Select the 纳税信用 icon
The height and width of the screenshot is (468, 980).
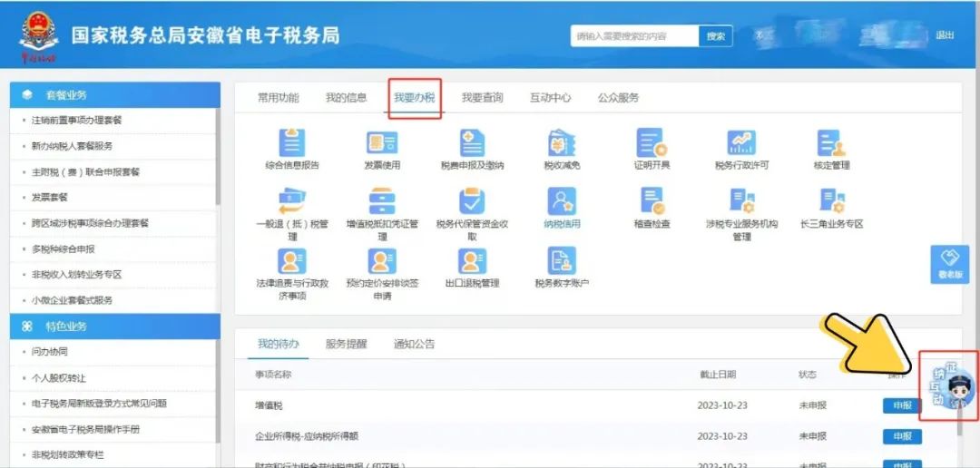562,203
